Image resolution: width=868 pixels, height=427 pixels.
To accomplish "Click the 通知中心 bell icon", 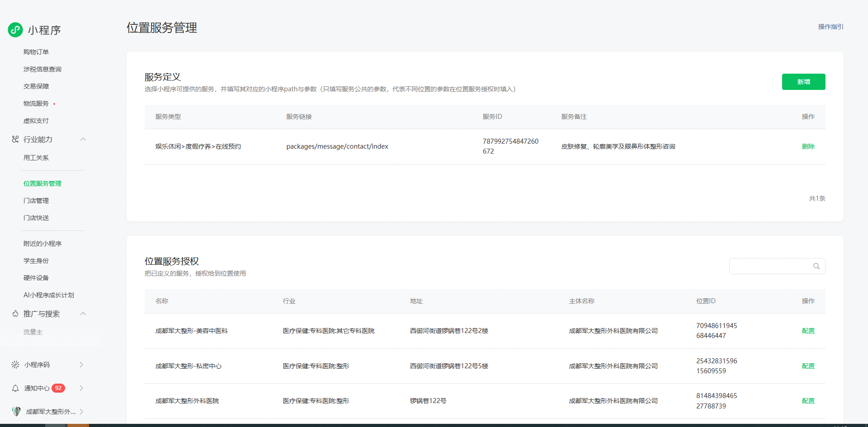I will pyautogui.click(x=15, y=388).
